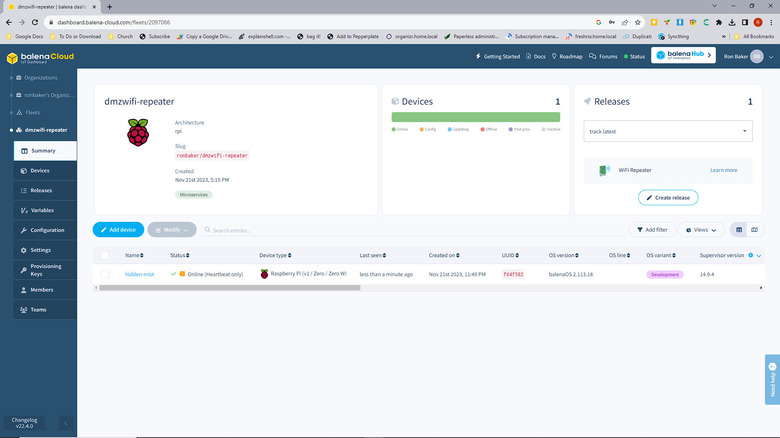The width and height of the screenshot is (780, 438).
Task: Switch to the table list view icon
Action: coord(739,229)
